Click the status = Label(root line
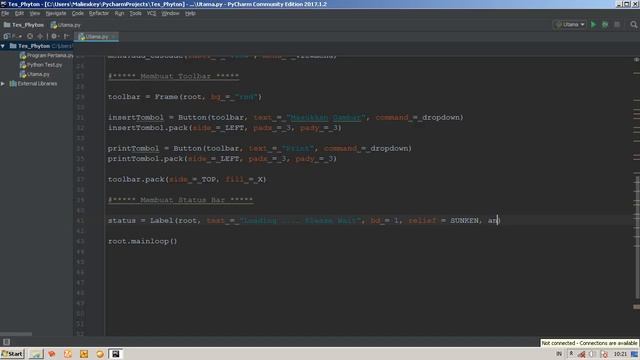640x360 pixels. pyautogui.click(x=304, y=221)
